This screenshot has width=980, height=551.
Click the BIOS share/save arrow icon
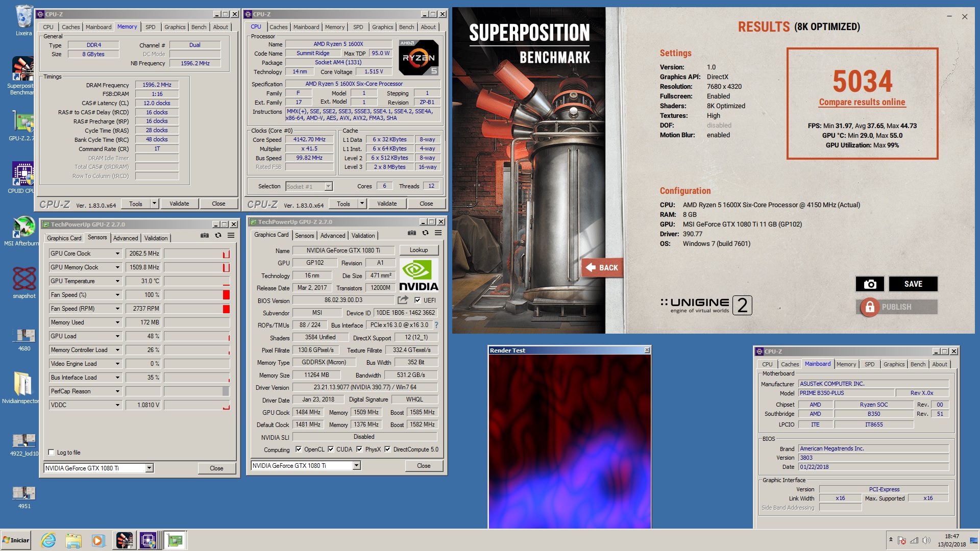pyautogui.click(x=403, y=300)
